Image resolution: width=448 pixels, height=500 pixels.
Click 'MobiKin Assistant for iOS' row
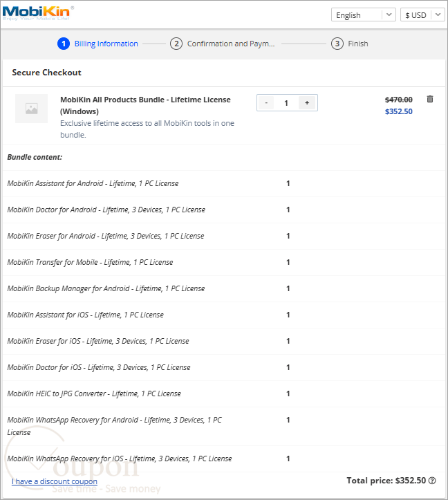click(224, 315)
